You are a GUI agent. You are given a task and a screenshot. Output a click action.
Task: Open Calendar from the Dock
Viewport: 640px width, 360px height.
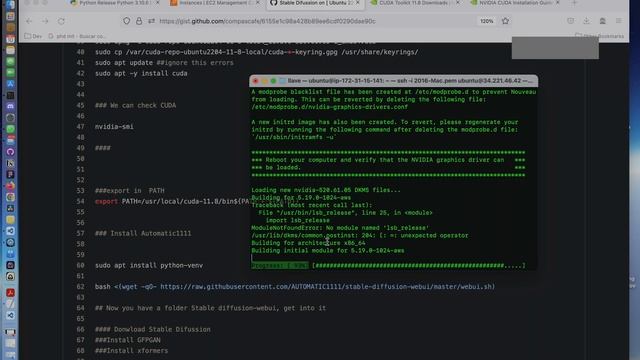10,40
